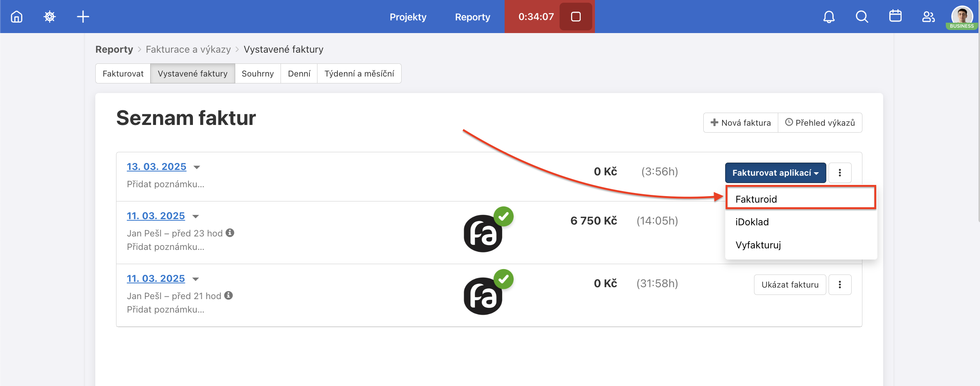Click the Nová faktura button
Image resolution: width=980 pixels, height=386 pixels.
(741, 123)
